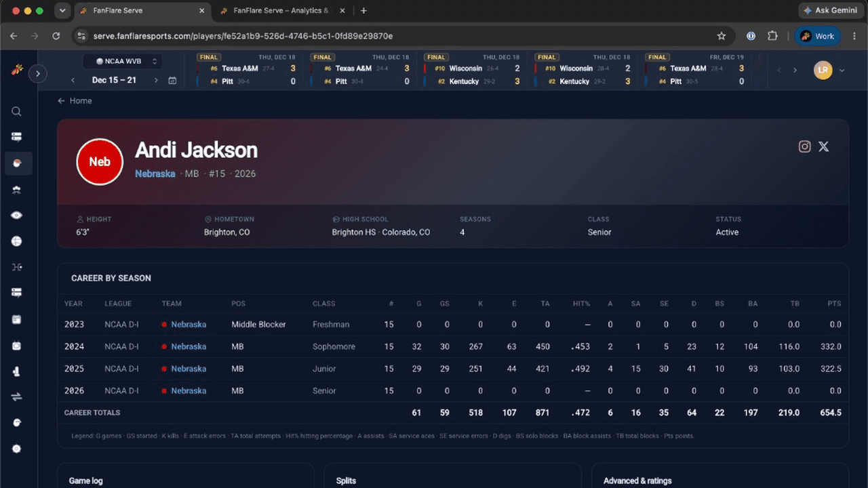Screen dimensions: 868x488
Task: Open Nebraska link in the 2025 season row
Action: (189, 369)
